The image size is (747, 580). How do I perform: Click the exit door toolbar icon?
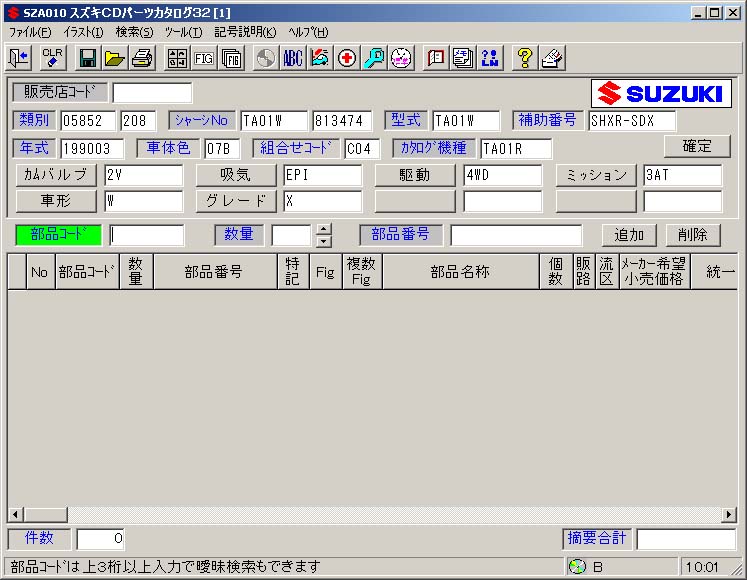pyautogui.click(x=20, y=58)
